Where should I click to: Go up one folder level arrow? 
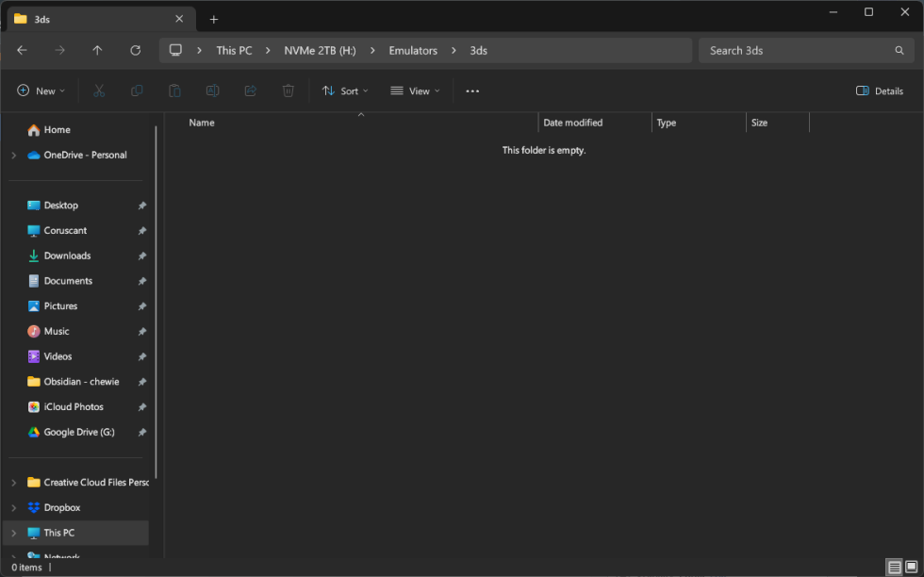(x=97, y=50)
